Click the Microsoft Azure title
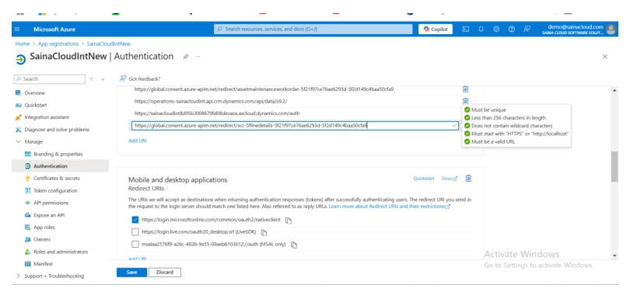Screen dimensions: 644x299 pos(54,30)
